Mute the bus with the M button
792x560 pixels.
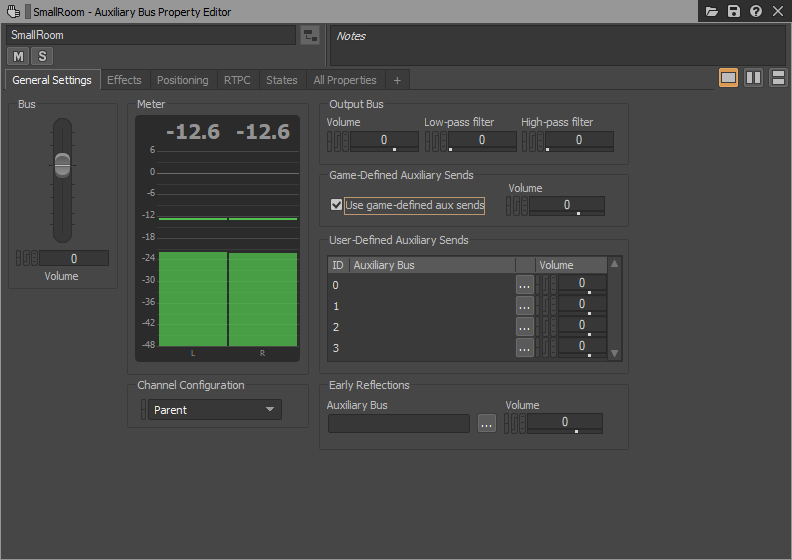click(18, 56)
